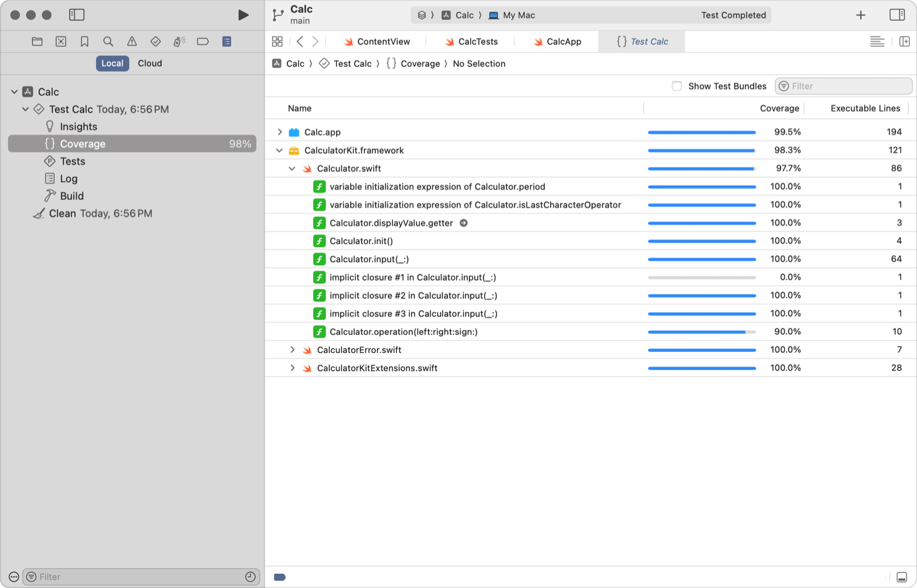
Task: Enable the Show Test Bundles checkbox
Action: point(677,86)
